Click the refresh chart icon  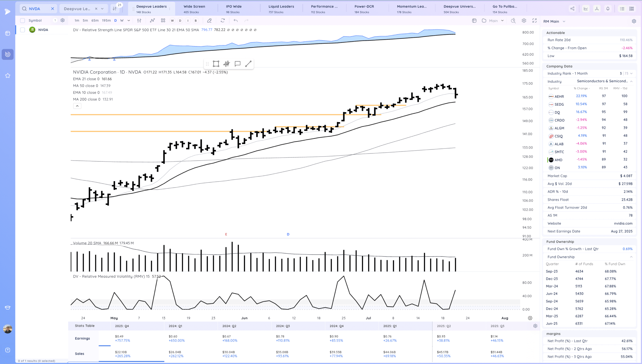(x=223, y=21)
